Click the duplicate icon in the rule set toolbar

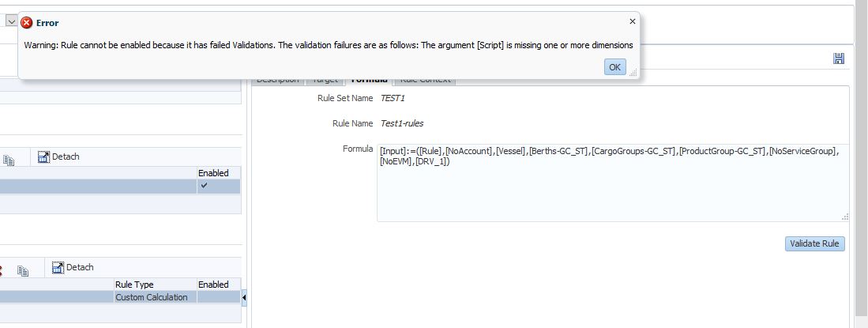9,160
